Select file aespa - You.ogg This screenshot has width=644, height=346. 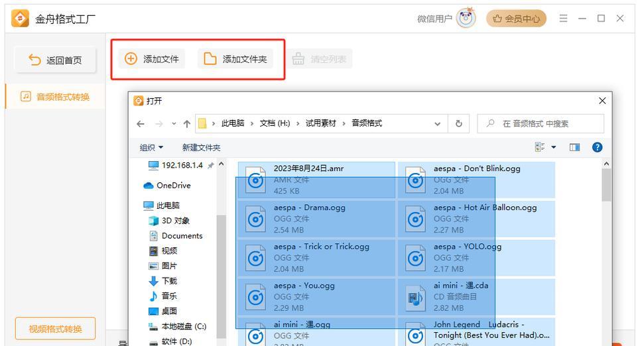[x=316, y=297]
